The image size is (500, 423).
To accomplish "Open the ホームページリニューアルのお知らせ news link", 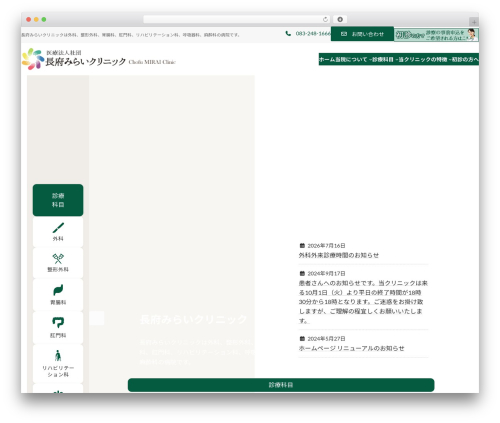I will click(351, 348).
